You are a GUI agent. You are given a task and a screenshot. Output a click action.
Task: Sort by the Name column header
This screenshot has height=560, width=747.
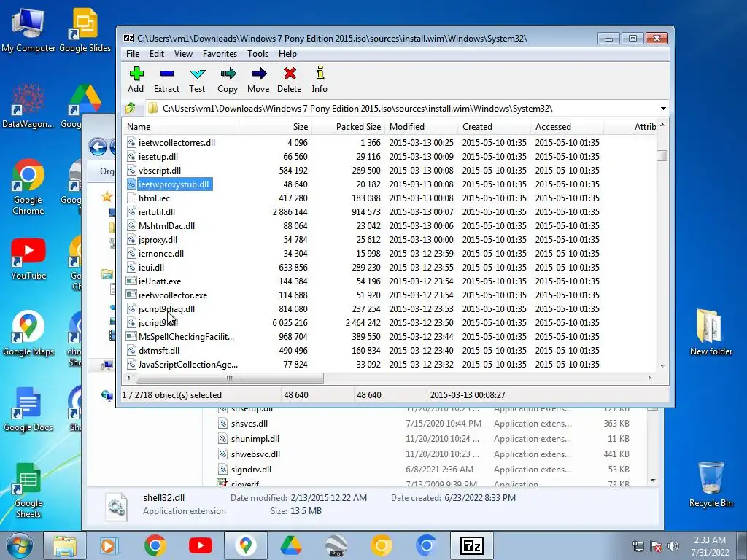pyautogui.click(x=181, y=127)
